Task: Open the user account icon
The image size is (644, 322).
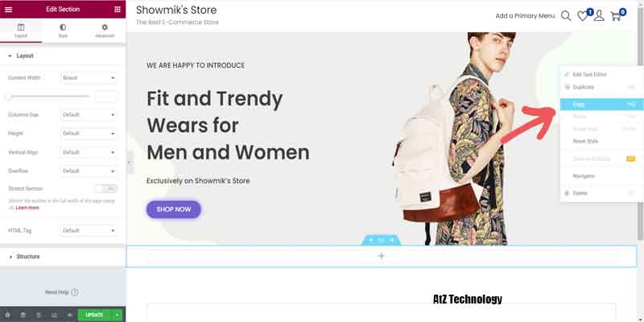Action: coord(599,16)
